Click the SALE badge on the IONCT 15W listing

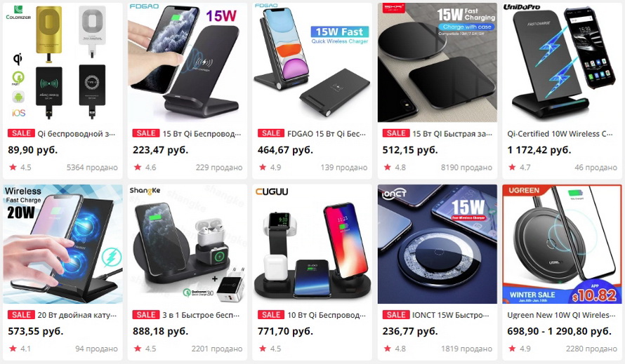[396, 315]
